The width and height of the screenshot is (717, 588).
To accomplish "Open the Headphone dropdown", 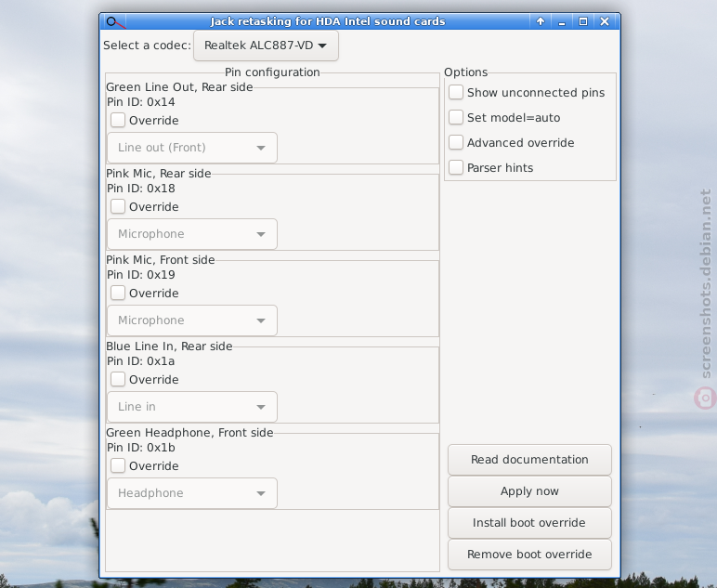I will (x=192, y=493).
